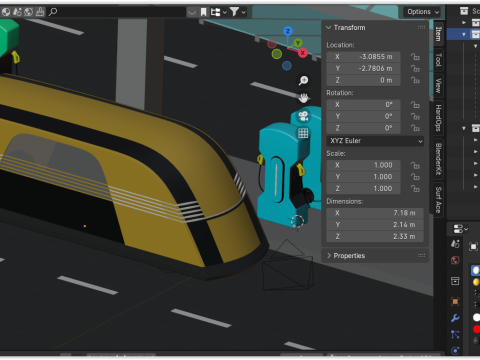The image size is (480, 360).
Task: Click the Dimensions Y value 2.14 m
Action: (375, 225)
